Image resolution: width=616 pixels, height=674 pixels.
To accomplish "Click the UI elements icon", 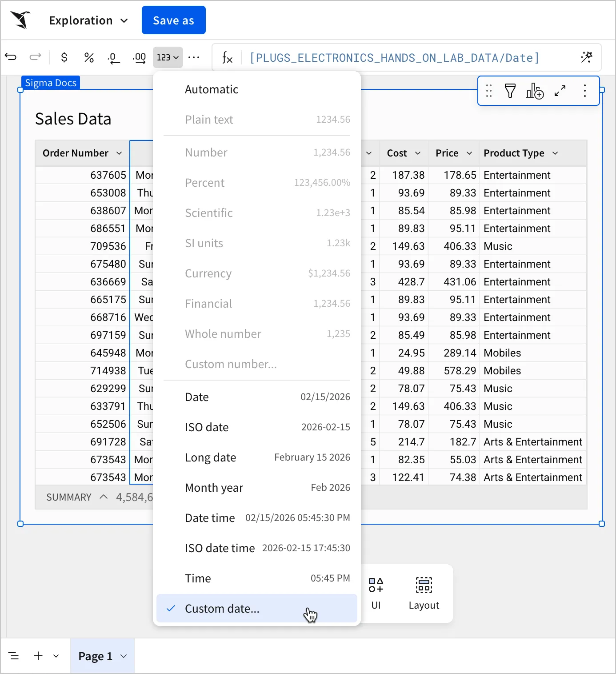I will (x=376, y=594).
